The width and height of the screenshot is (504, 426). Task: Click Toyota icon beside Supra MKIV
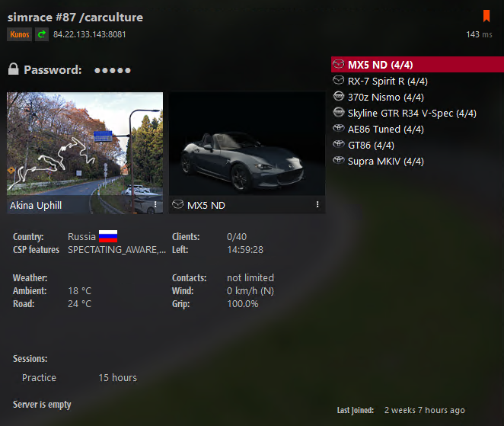[339, 159]
